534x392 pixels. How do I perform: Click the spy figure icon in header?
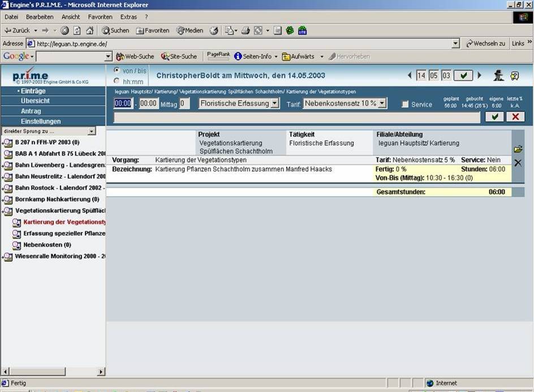coord(498,75)
